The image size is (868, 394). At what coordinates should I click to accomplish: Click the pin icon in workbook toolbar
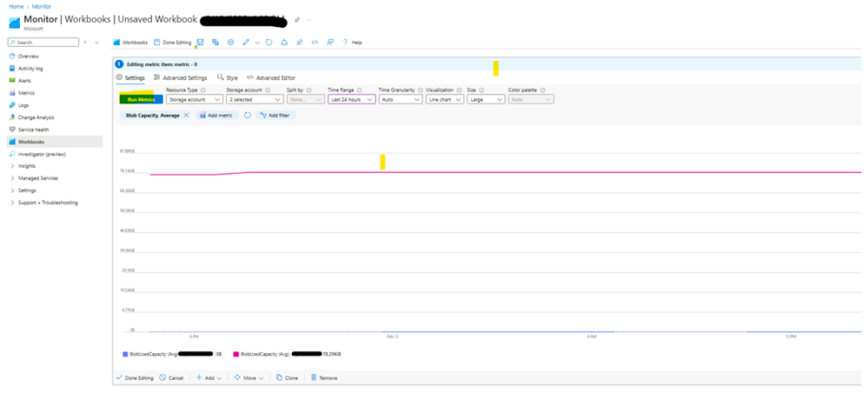coord(300,42)
